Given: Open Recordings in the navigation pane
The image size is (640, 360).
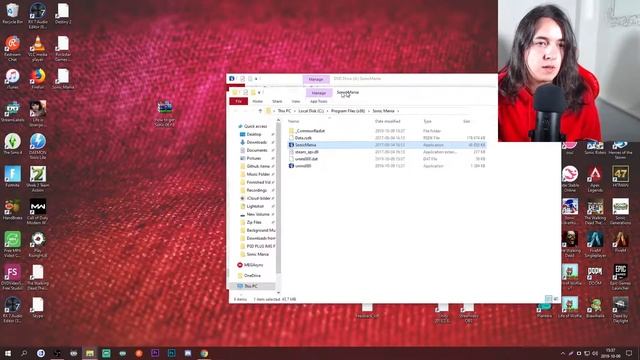Looking at the screenshot, I should coord(256,190).
